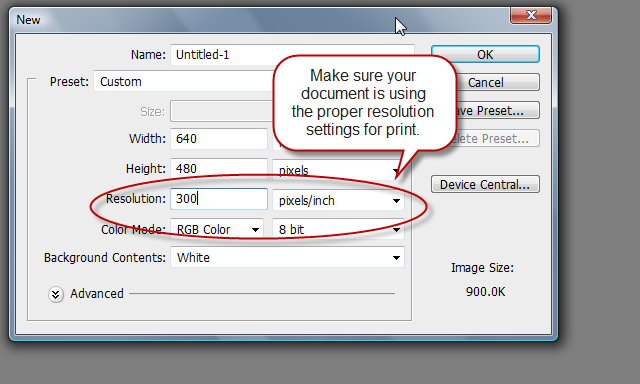Image resolution: width=640 pixels, height=384 pixels.
Task: Close the New dialog window
Action: click(x=531, y=16)
